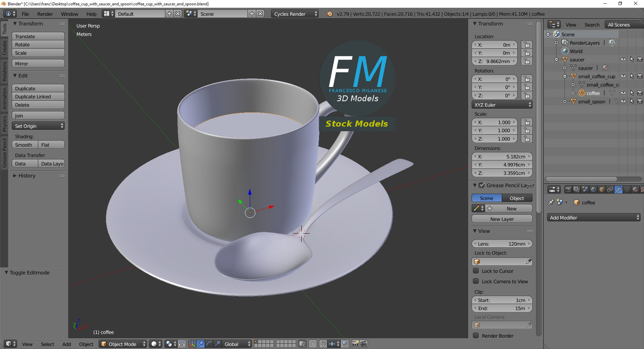Open the Render menu
644x349 pixels.
click(x=45, y=14)
